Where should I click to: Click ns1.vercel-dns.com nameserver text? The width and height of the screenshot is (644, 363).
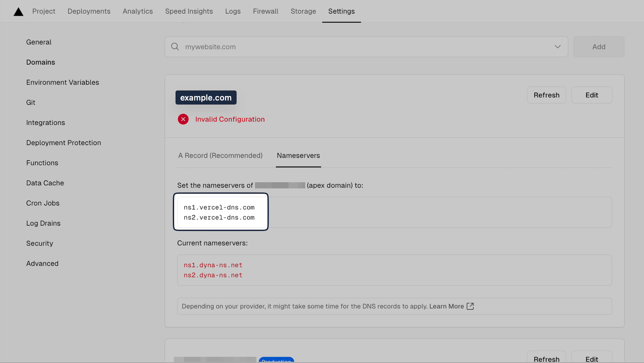[x=219, y=207]
